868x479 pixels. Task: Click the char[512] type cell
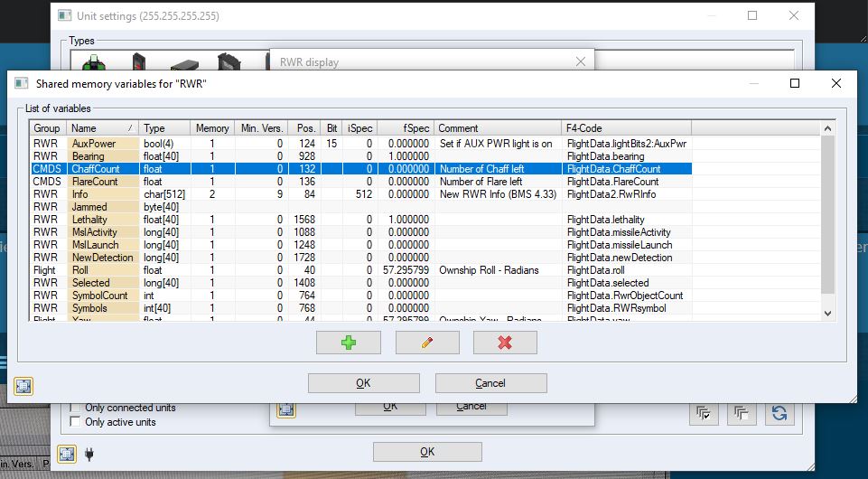coord(164,194)
